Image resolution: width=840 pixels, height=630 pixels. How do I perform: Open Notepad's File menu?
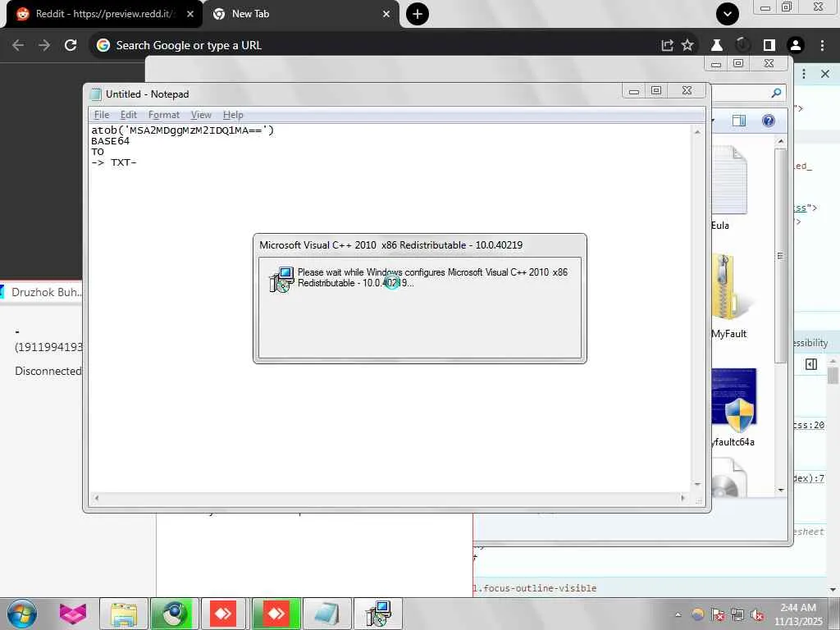(101, 115)
